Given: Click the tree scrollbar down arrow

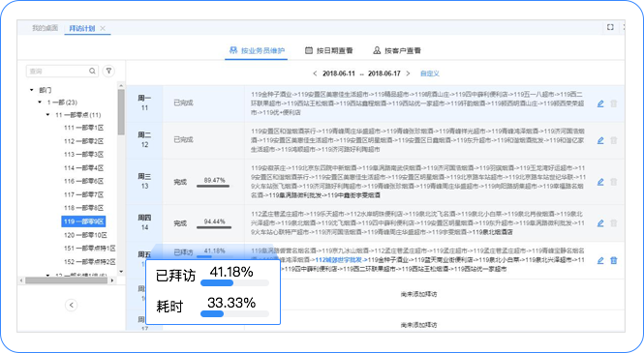Looking at the screenshot, I should pos(121,272).
